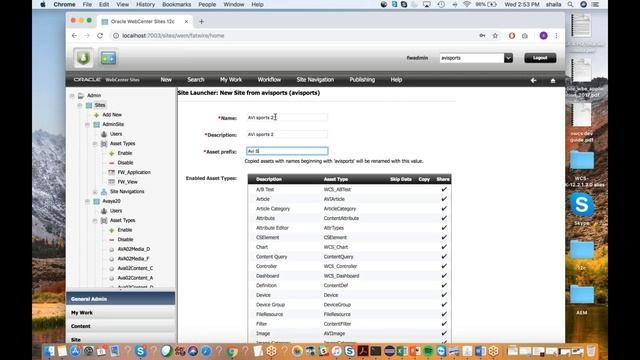Open the AEM folder on desktop
This screenshot has width=640, height=360.
point(582,296)
